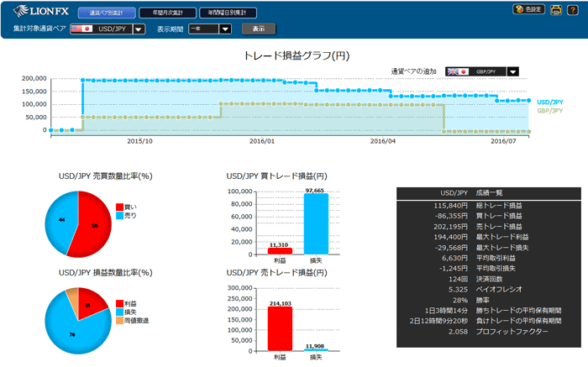Image resolution: width=588 pixels, height=367 pixels.
Task: Click the 負けトレードの平均保有期間 label
Action: click(x=518, y=321)
